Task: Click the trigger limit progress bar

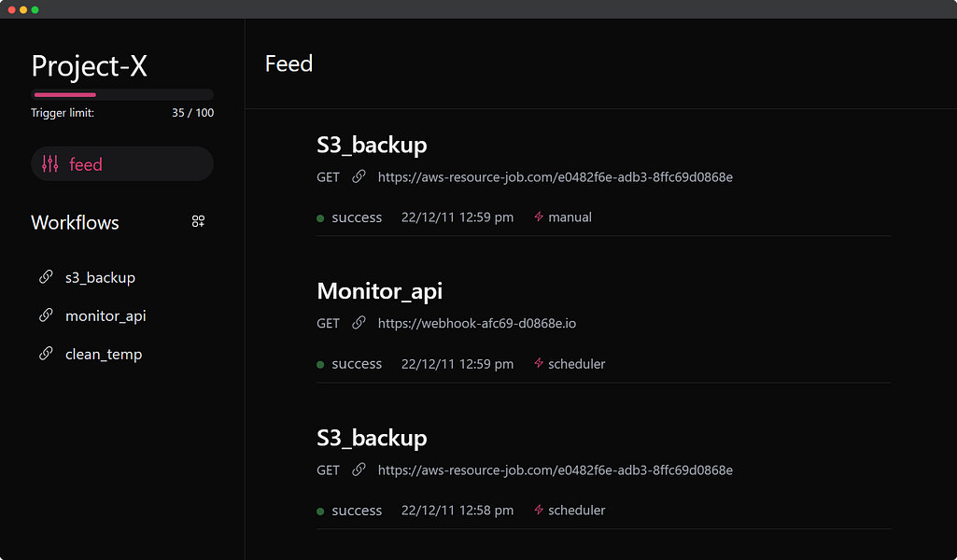Action: pyautogui.click(x=122, y=94)
